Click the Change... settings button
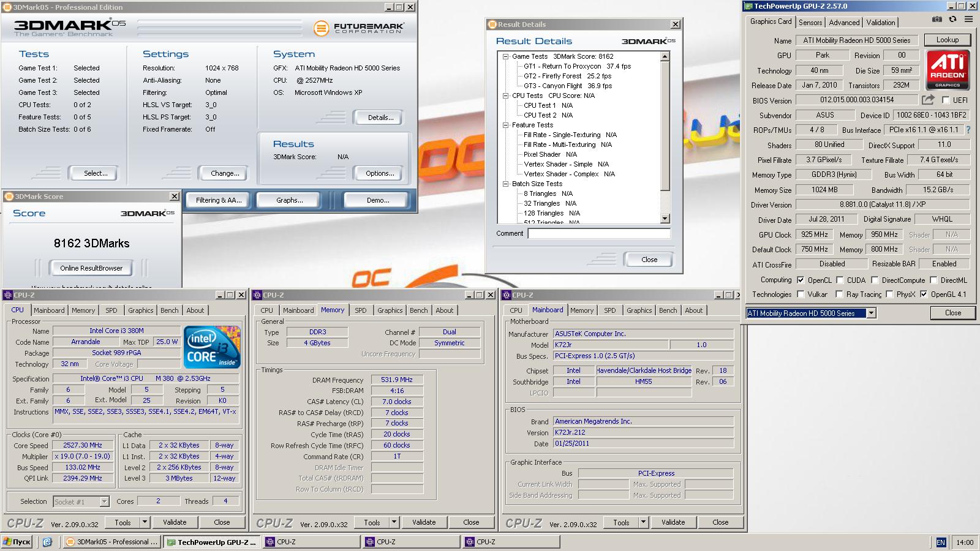Screen dimensions: 980x551 coord(225,173)
